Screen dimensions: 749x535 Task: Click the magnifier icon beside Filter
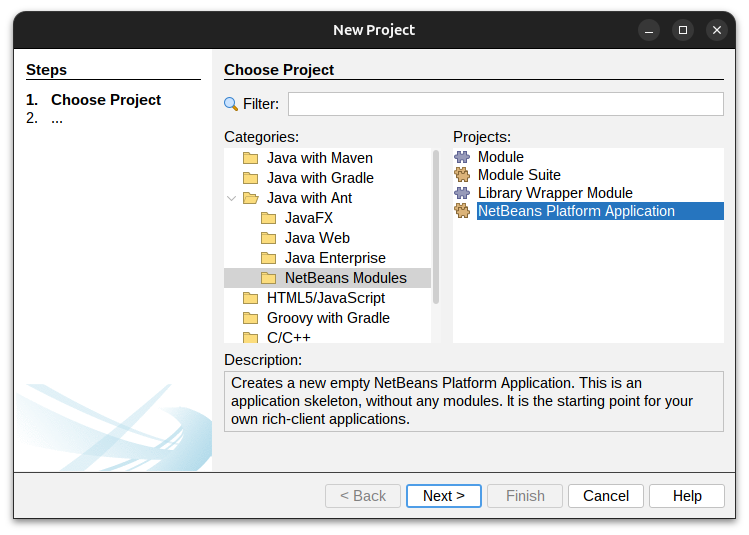231,104
